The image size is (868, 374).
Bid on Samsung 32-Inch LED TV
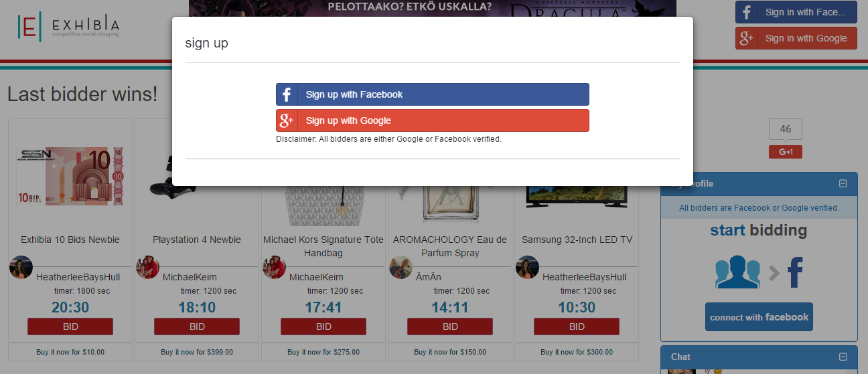click(x=577, y=326)
